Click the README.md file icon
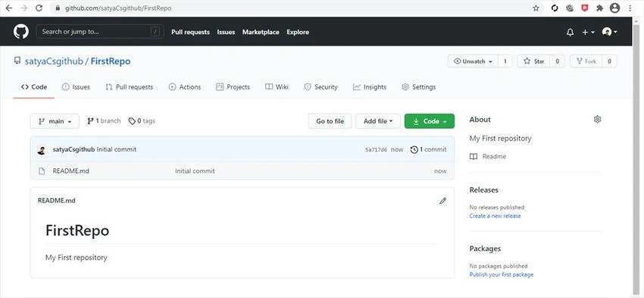The image size is (644, 298). (42, 171)
